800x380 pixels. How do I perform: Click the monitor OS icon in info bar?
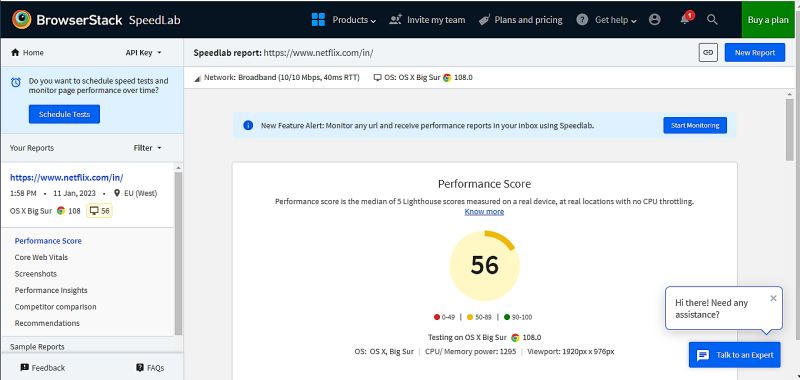coord(378,78)
